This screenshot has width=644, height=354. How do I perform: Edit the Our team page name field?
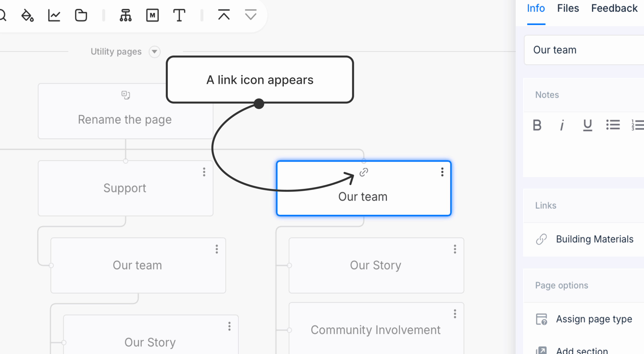[584, 50]
